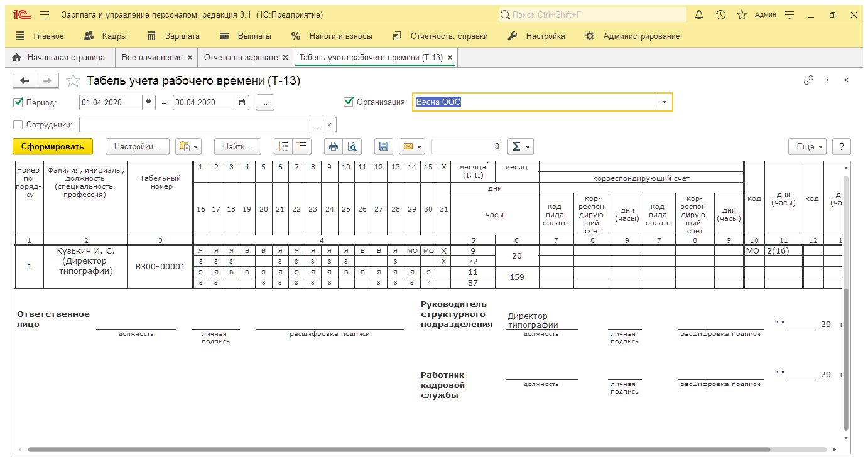
Task: Open the Отчетность, справки section
Action: pos(440,36)
